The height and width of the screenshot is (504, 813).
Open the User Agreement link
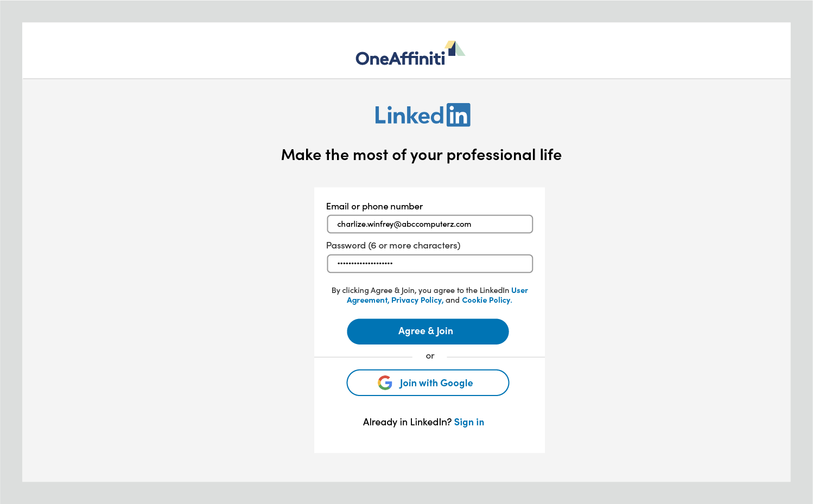[519, 290]
